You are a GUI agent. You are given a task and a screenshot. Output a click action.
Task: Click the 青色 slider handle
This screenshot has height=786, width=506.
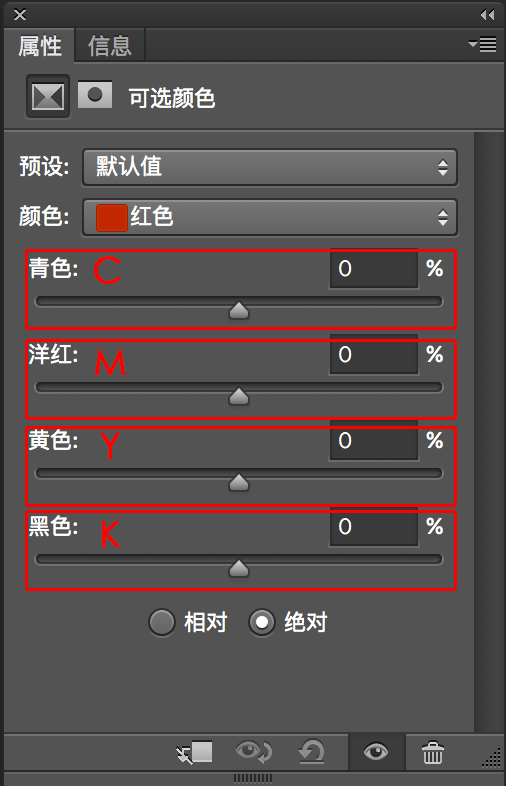pyautogui.click(x=239, y=310)
